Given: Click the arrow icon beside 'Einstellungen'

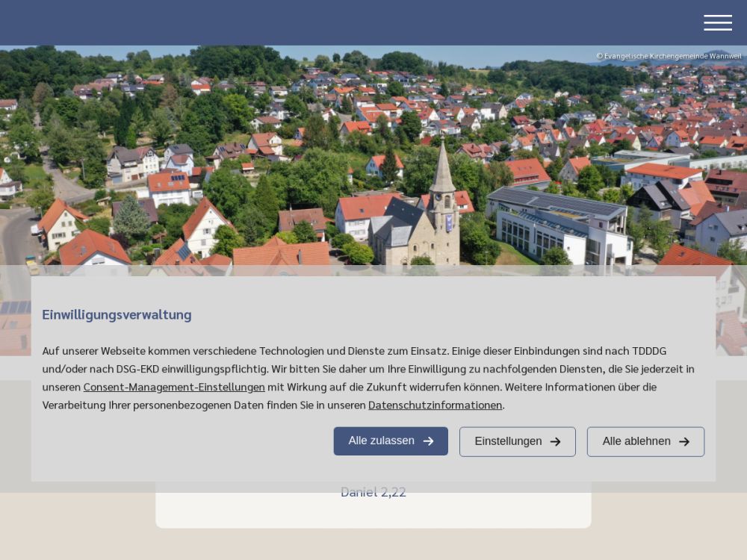Looking at the screenshot, I should point(555,442).
